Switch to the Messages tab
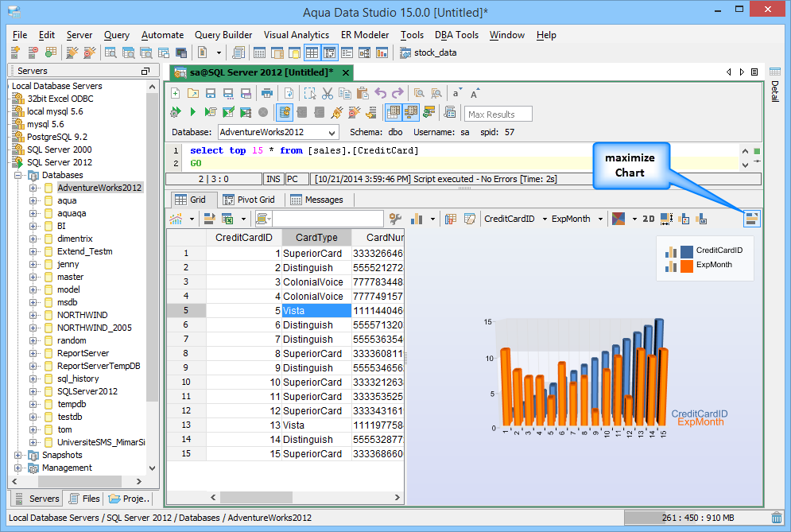This screenshot has height=532, width=791. point(317,200)
